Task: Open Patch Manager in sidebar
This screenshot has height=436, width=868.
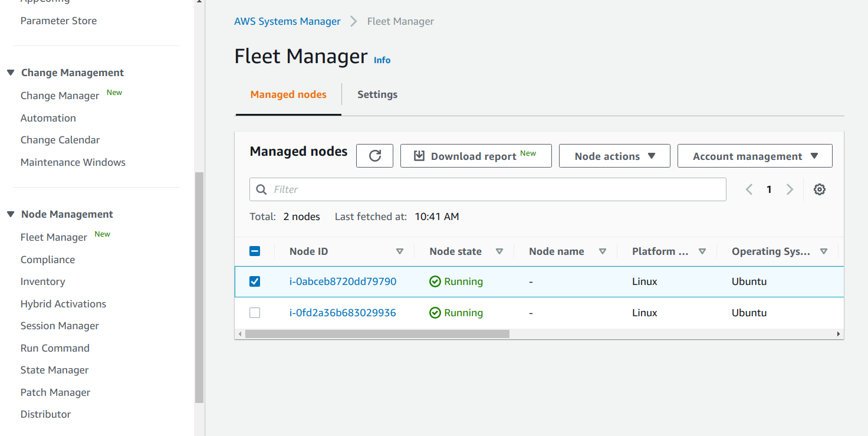Action: (x=55, y=392)
